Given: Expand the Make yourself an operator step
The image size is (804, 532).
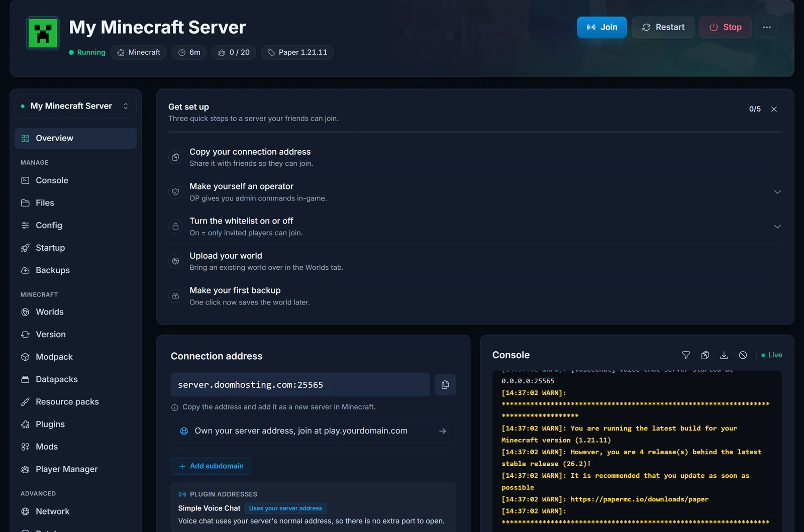Looking at the screenshot, I should pyautogui.click(x=777, y=192).
